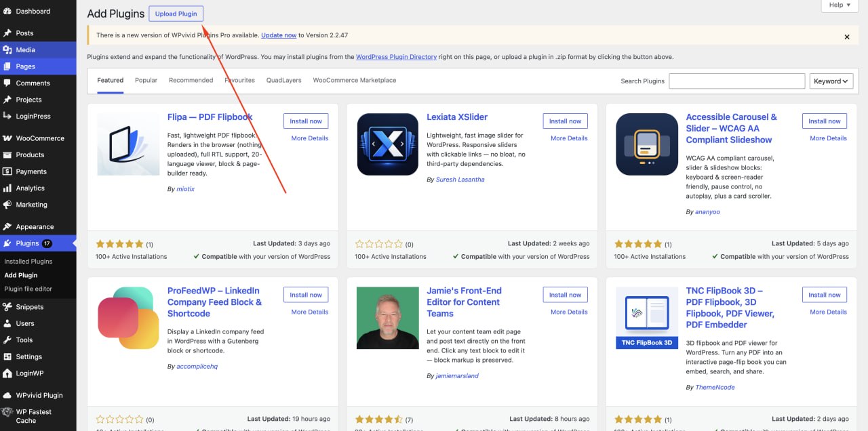Click the Plugins plug icon
The height and width of the screenshot is (431, 868).
7,243
